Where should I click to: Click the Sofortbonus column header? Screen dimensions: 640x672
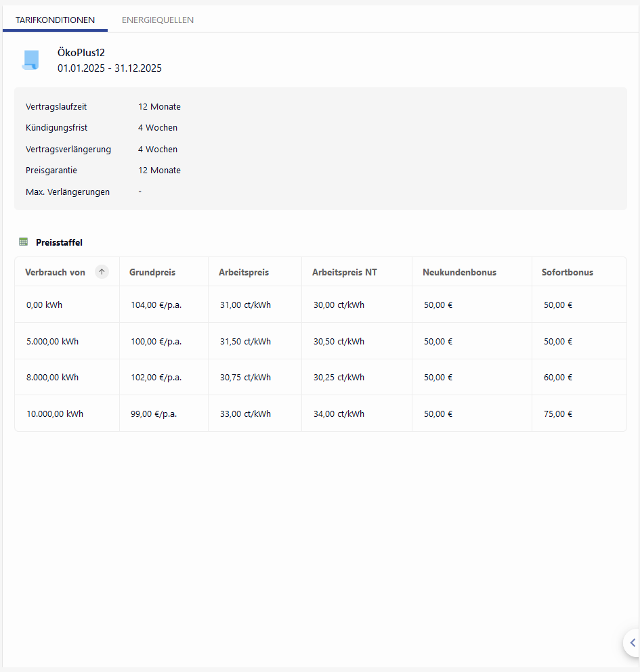coord(567,272)
